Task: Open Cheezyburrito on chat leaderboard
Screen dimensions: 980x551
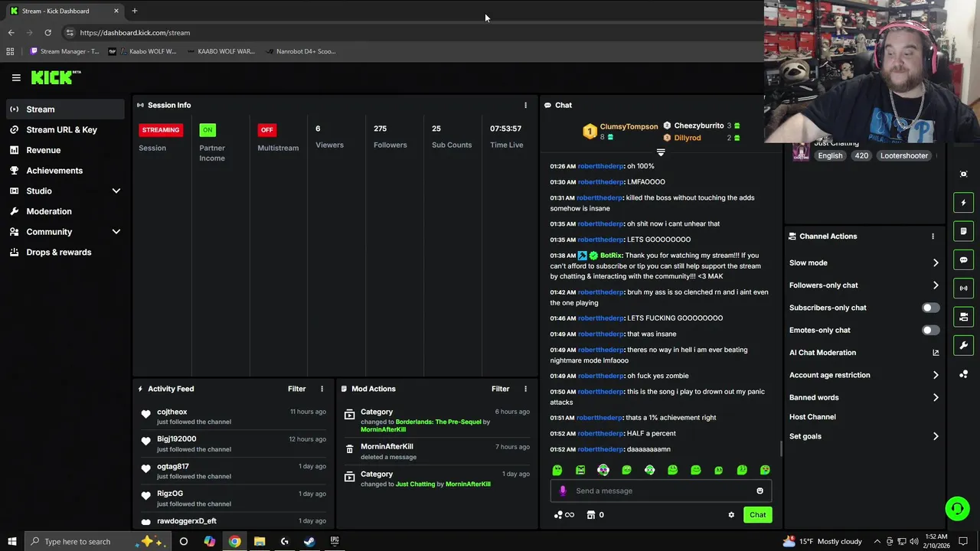Action: pyautogui.click(x=699, y=126)
